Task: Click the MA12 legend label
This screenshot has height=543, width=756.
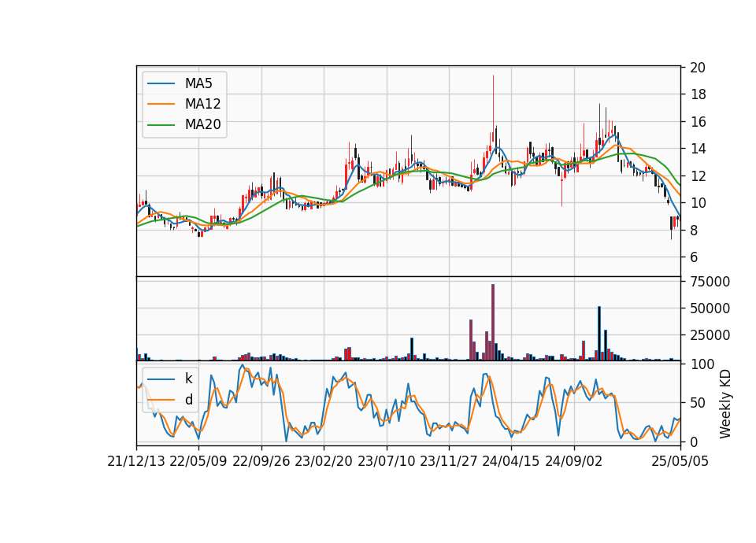Action: click(x=202, y=104)
